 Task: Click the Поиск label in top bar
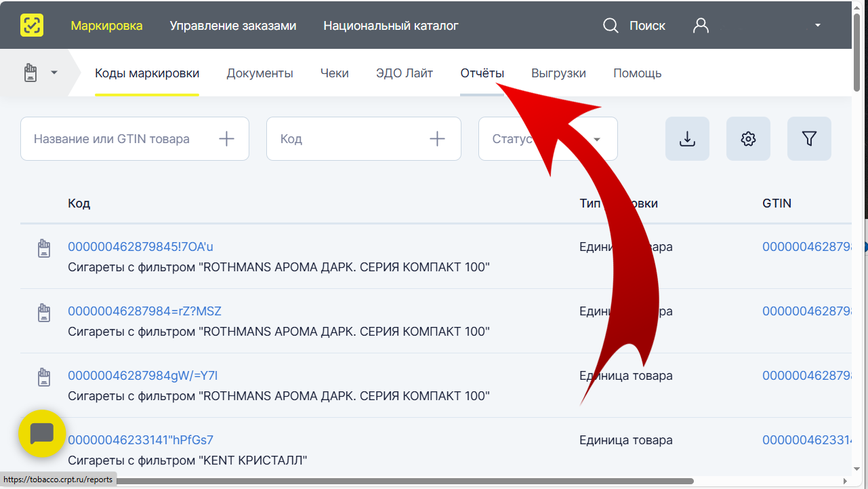(648, 26)
